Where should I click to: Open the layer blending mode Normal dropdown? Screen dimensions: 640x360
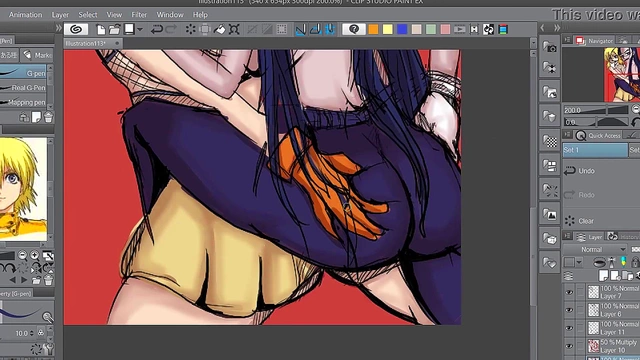point(595,249)
